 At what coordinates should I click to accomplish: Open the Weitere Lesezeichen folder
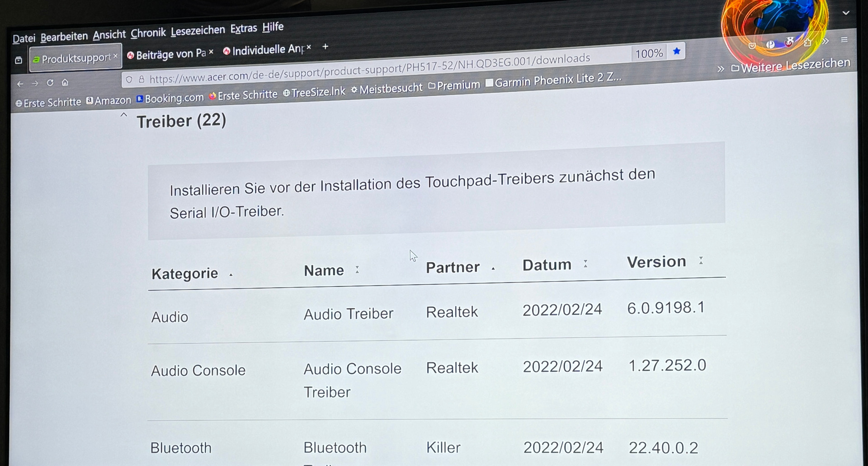pos(791,66)
